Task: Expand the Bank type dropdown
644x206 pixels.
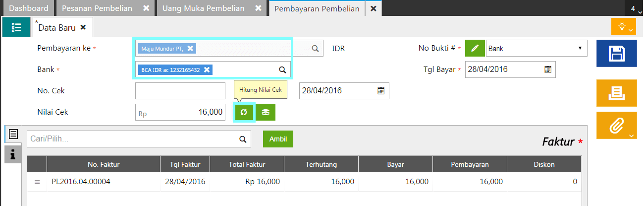Action: point(537,48)
